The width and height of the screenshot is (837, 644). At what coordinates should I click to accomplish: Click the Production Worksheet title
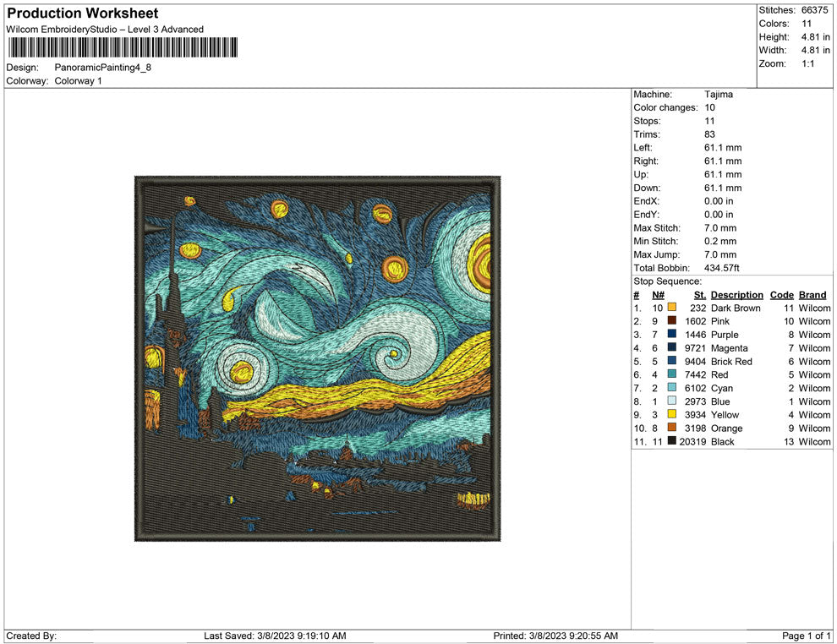tap(83, 14)
